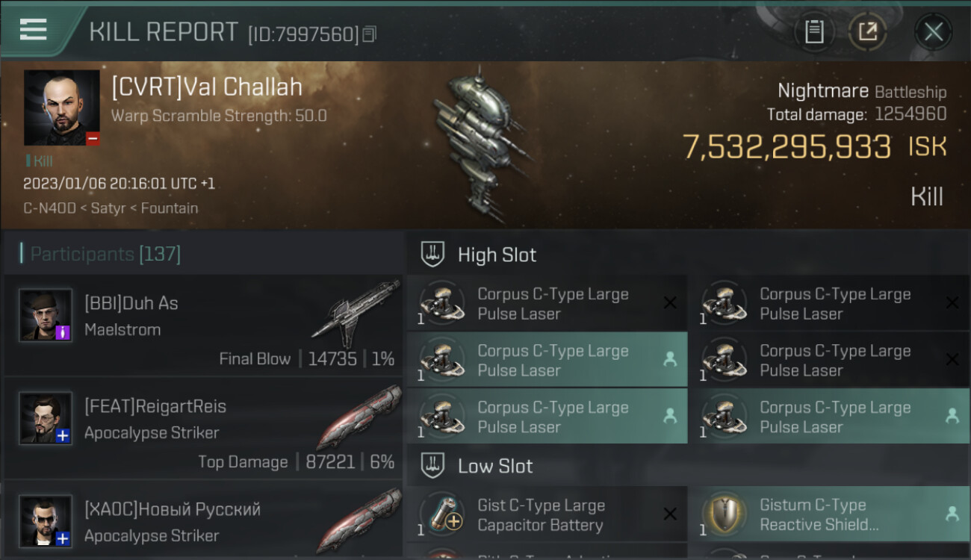Image resolution: width=971 pixels, height=560 pixels.
Task: Share the kill report externally
Action: pyautogui.click(x=867, y=32)
